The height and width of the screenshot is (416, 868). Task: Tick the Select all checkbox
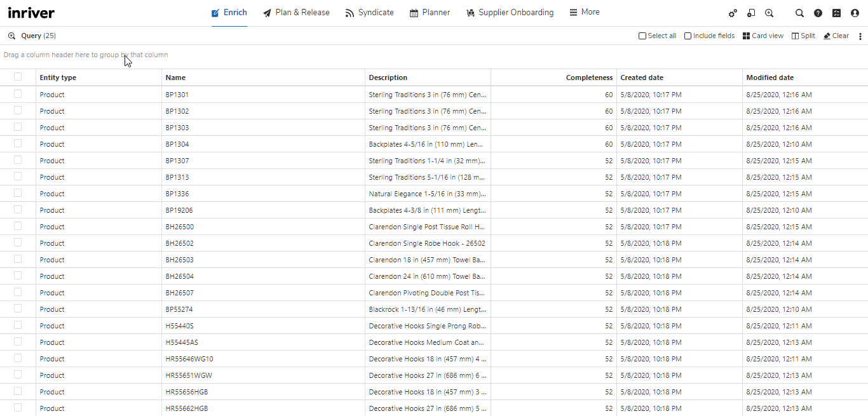pyautogui.click(x=642, y=36)
